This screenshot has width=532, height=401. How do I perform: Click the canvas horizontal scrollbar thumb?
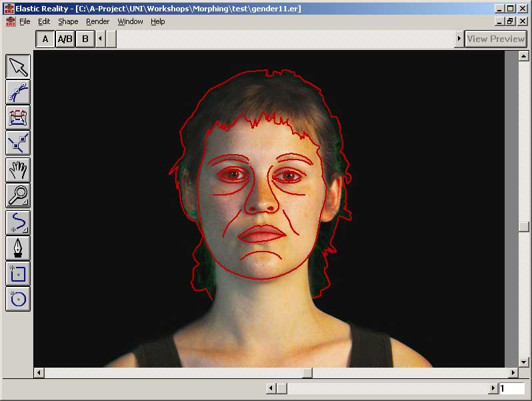pos(307,373)
